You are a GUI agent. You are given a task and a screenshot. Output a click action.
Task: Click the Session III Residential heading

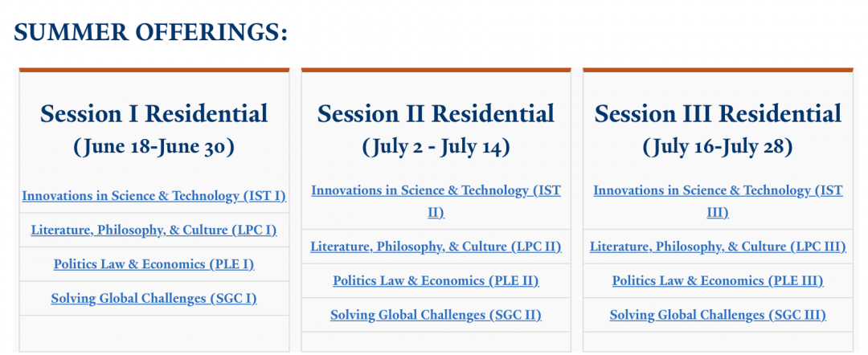[x=718, y=114]
